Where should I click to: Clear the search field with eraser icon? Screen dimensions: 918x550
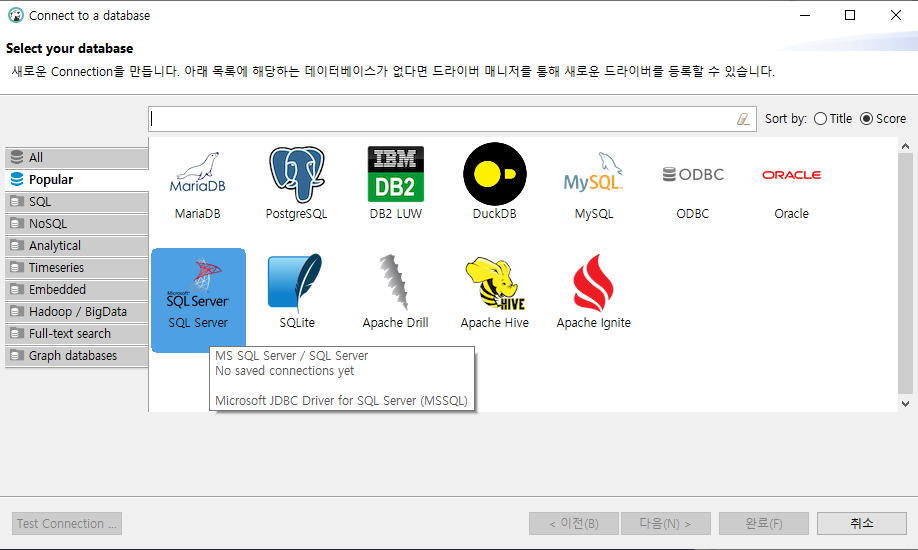coord(743,119)
